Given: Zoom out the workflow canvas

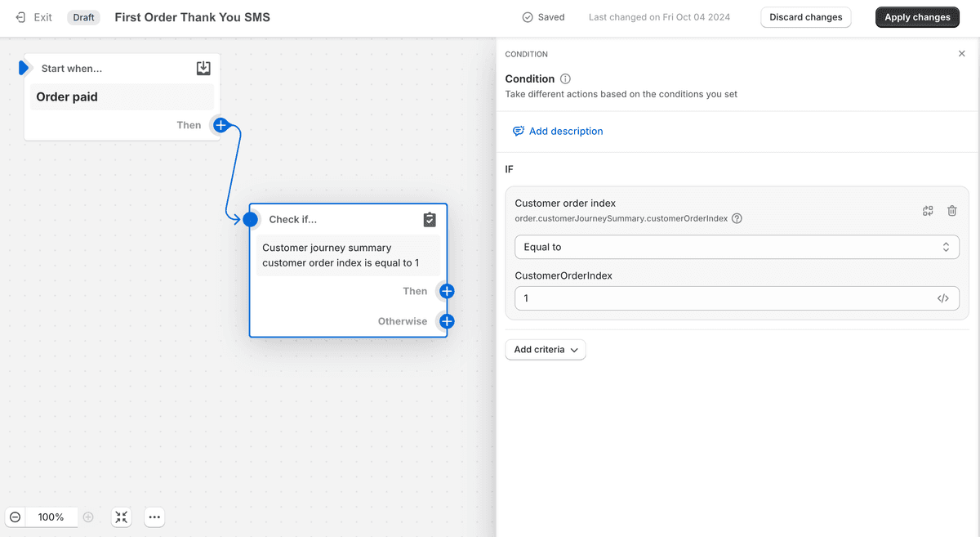Looking at the screenshot, I should tap(16, 517).
